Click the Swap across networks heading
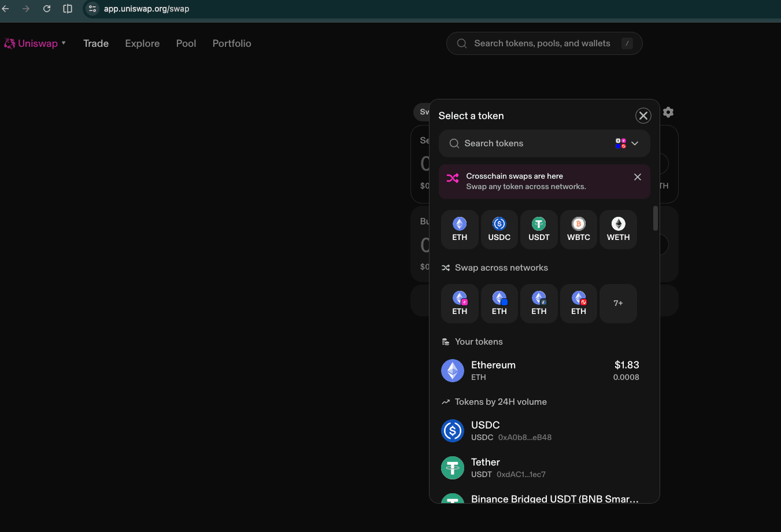781x532 pixels. click(501, 268)
